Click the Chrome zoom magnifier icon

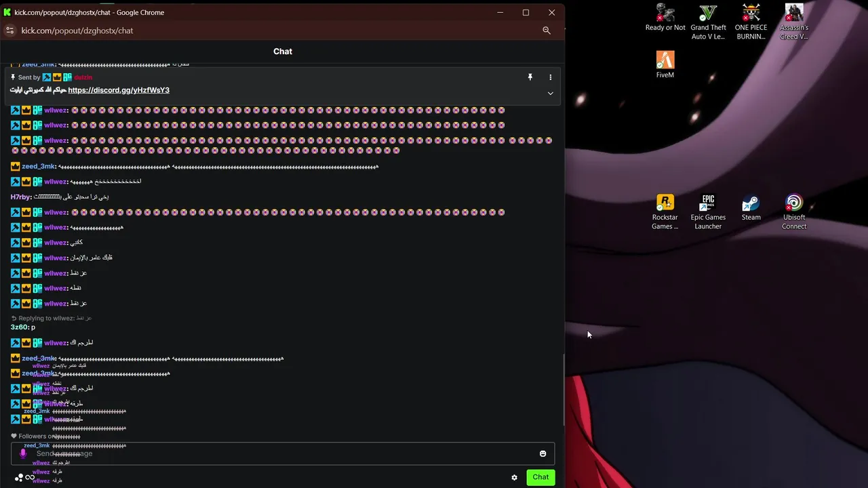click(547, 30)
